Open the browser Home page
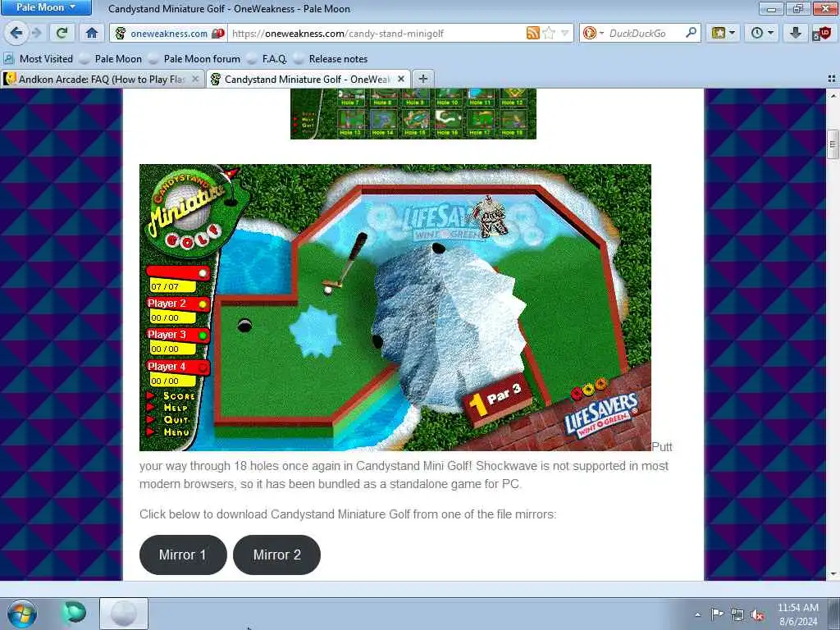This screenshot has height=630, width=840. click(x=92, y=33)
